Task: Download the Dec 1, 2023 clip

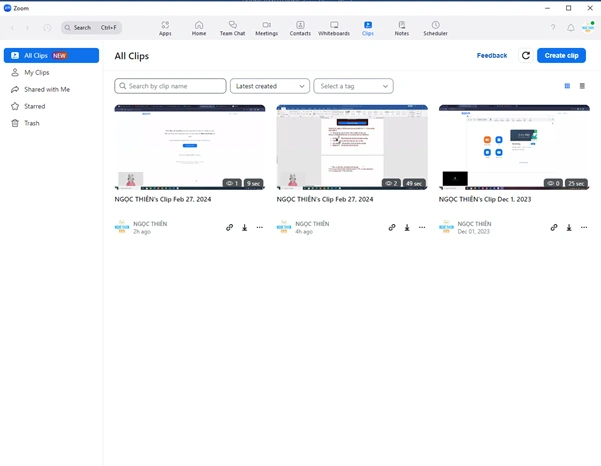Action: [x=569, y=228]
